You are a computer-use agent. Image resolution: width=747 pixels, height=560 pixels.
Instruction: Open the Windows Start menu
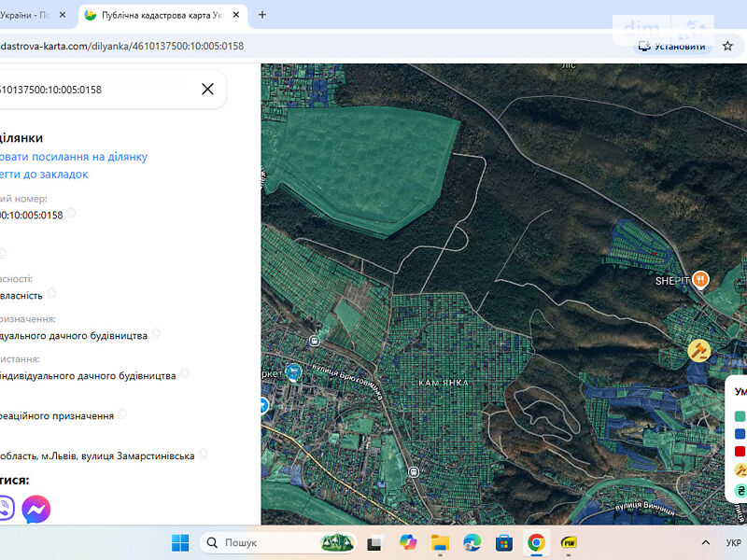pos(180,542)
